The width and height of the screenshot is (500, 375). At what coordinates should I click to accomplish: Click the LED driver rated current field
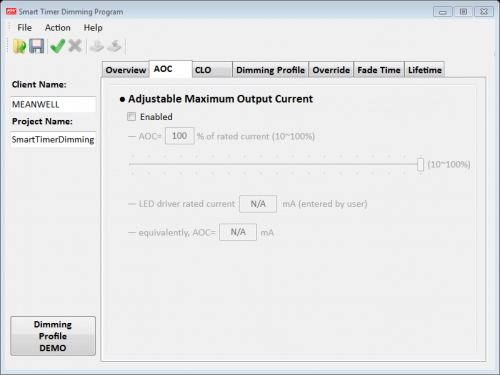[x=258, y=204]
